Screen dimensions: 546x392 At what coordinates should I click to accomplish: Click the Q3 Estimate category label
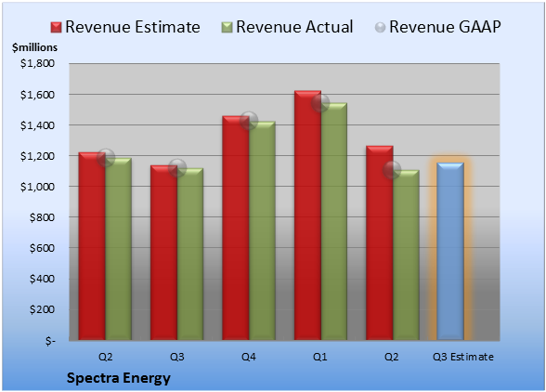click(x=463, y=357)
